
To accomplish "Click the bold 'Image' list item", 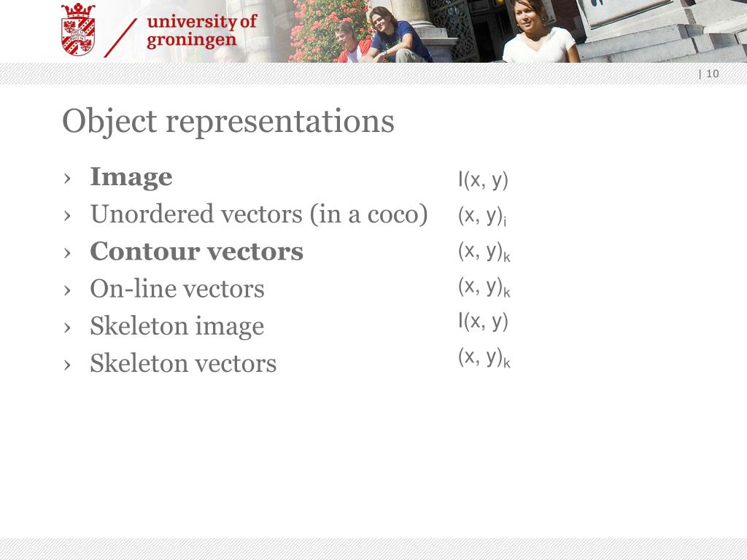I will 131,177.
